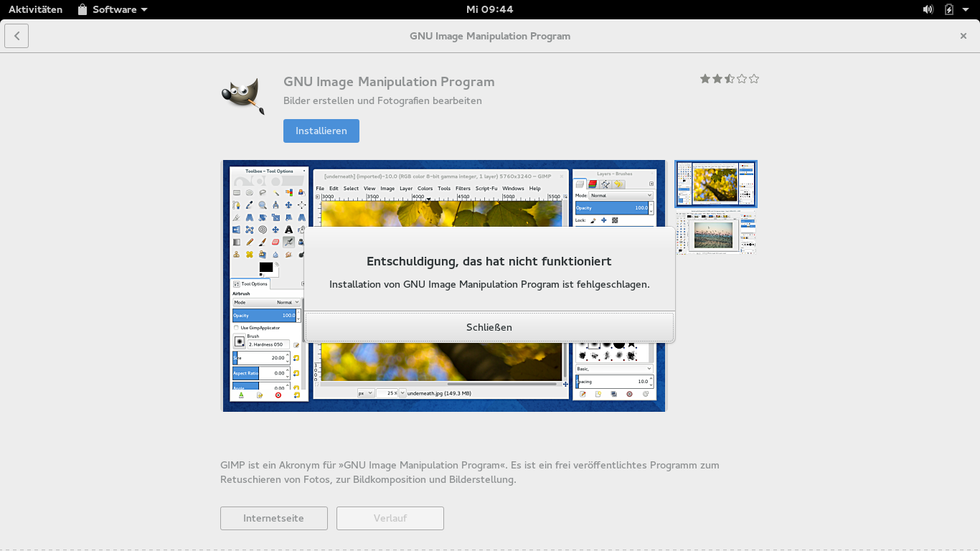Open the Software application menu
The width and height of the screenshot is (980, 551).
click(x=113, y=9)
